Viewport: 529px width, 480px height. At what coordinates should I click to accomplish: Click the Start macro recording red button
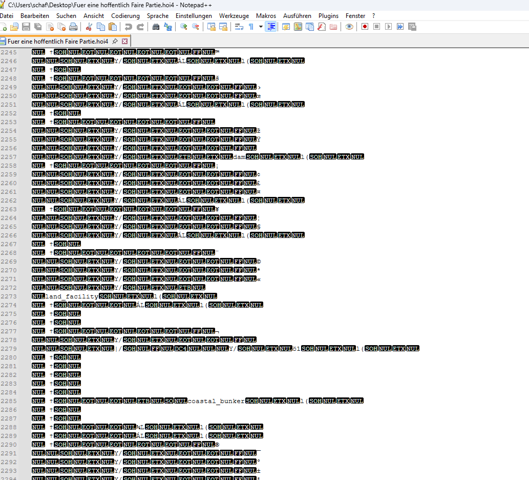click(365, 27)
